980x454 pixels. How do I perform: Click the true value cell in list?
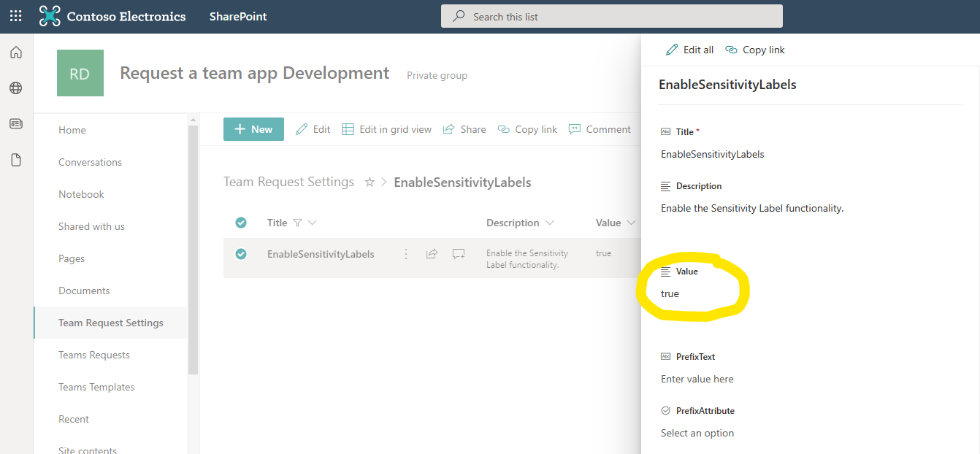point(604,253)
